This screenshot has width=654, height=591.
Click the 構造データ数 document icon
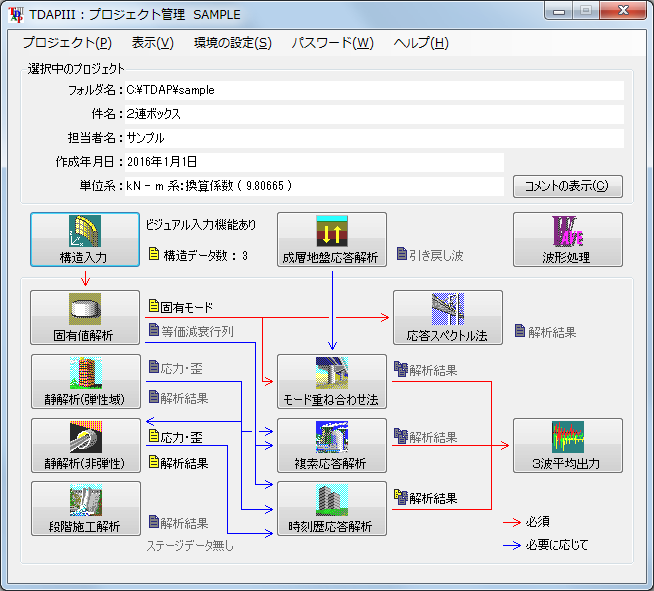point(153,255)
